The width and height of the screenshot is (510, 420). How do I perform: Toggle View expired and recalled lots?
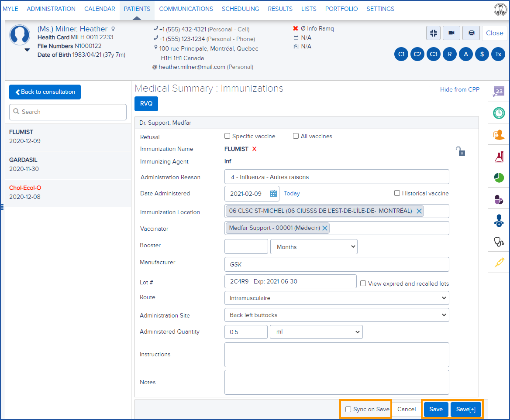click(x=363, y=283)
